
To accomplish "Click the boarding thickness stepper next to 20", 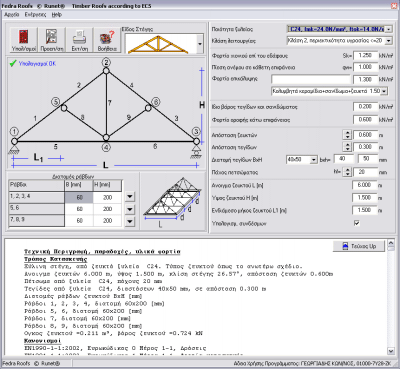I will [x=348, y=172].
